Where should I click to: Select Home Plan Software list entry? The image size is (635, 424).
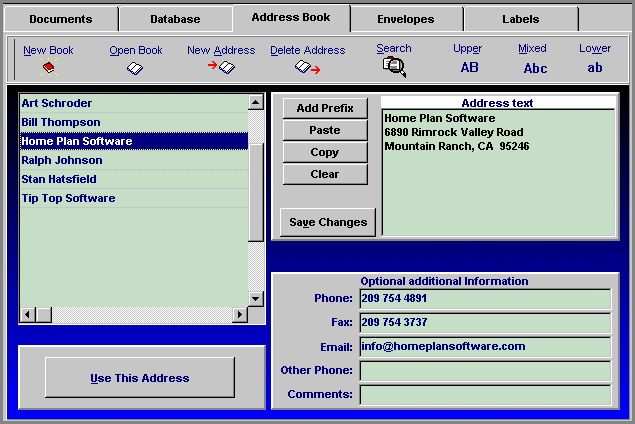[134, 141]
